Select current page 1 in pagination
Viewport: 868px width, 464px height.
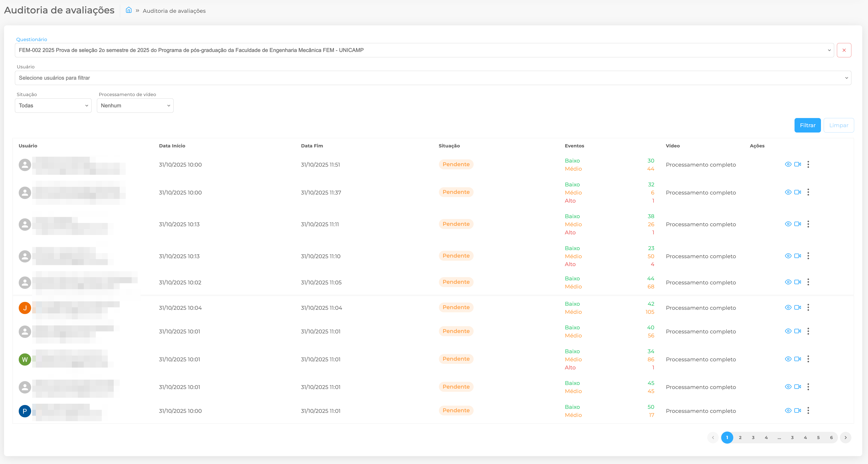click(727, 438)
